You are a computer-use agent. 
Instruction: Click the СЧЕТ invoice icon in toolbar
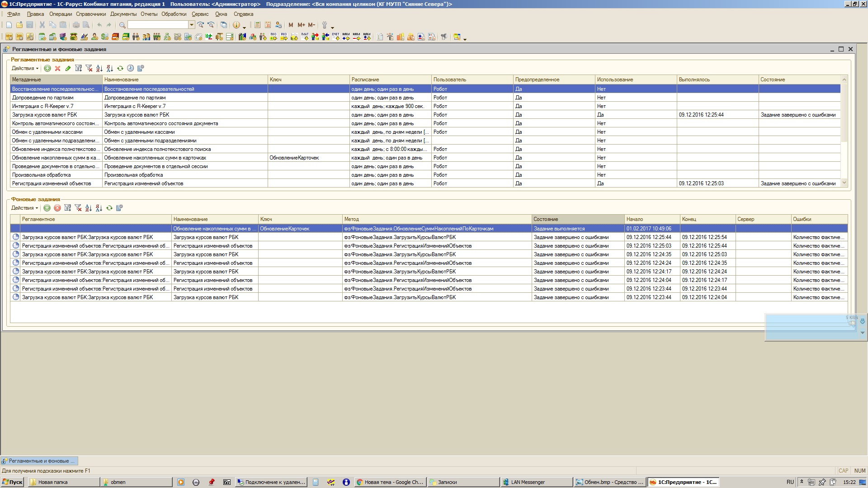pos(335,37)
